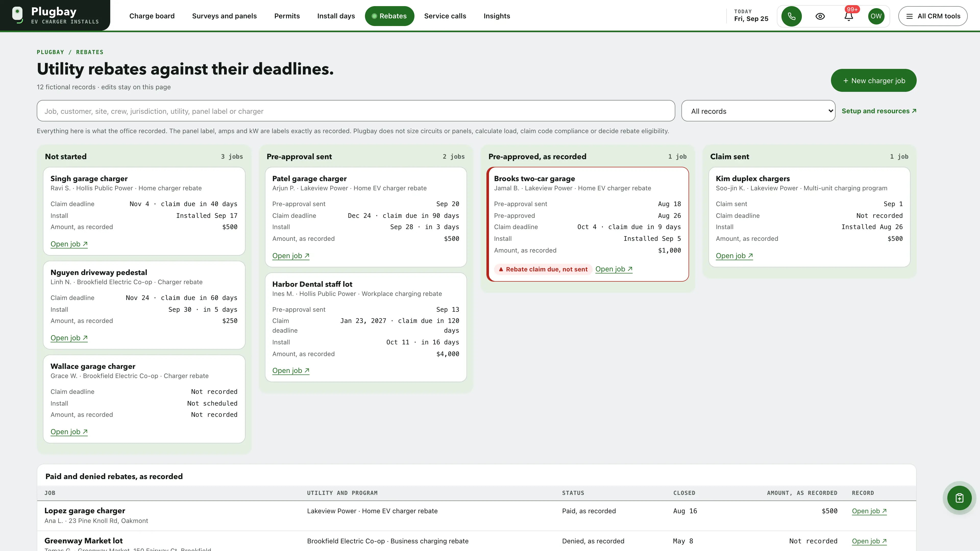The height and width of the screenshot is (551, 980).
Task: Click the Not started column heading
Action: tap(65, 157)
